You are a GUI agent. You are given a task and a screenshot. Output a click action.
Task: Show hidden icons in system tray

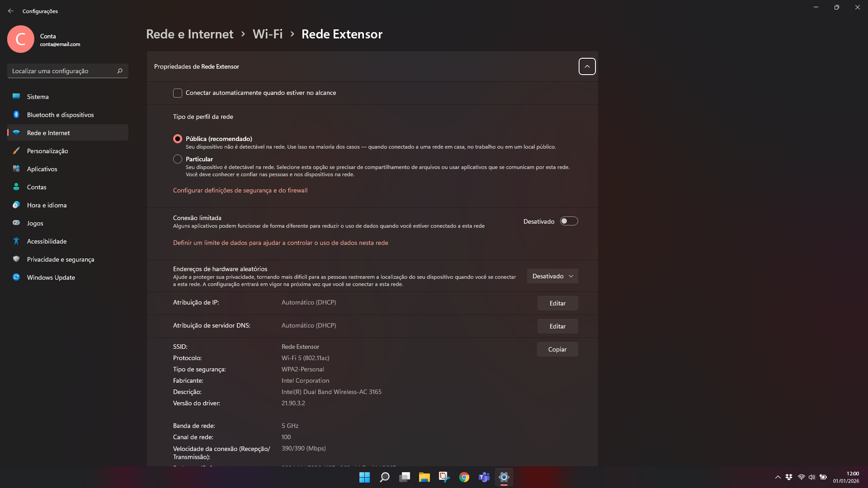(778, 477)
